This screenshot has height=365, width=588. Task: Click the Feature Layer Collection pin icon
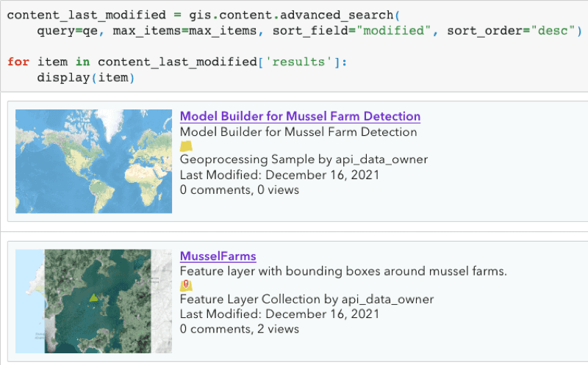point(186,286)
